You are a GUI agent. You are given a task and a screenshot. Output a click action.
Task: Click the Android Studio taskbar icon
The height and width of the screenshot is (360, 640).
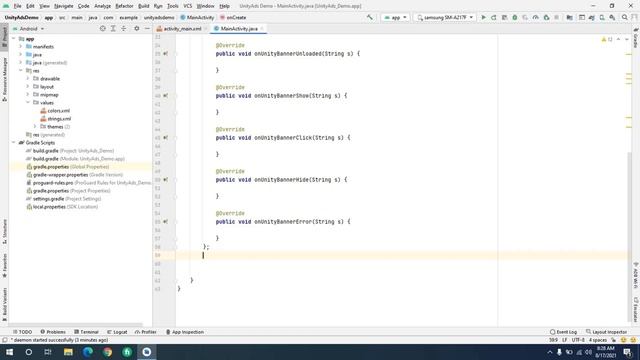click(x=147, y=352)
